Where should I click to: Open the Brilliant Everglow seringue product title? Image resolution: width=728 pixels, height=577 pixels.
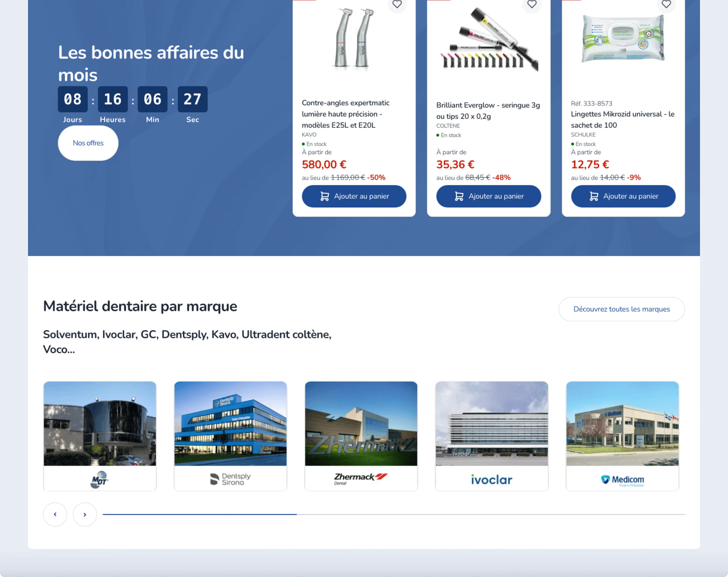pyautogui.click(x=488, y=111)
